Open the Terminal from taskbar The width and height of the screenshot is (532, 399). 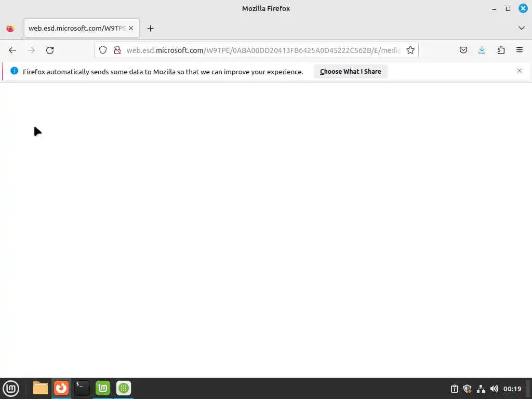click(82, 388)
